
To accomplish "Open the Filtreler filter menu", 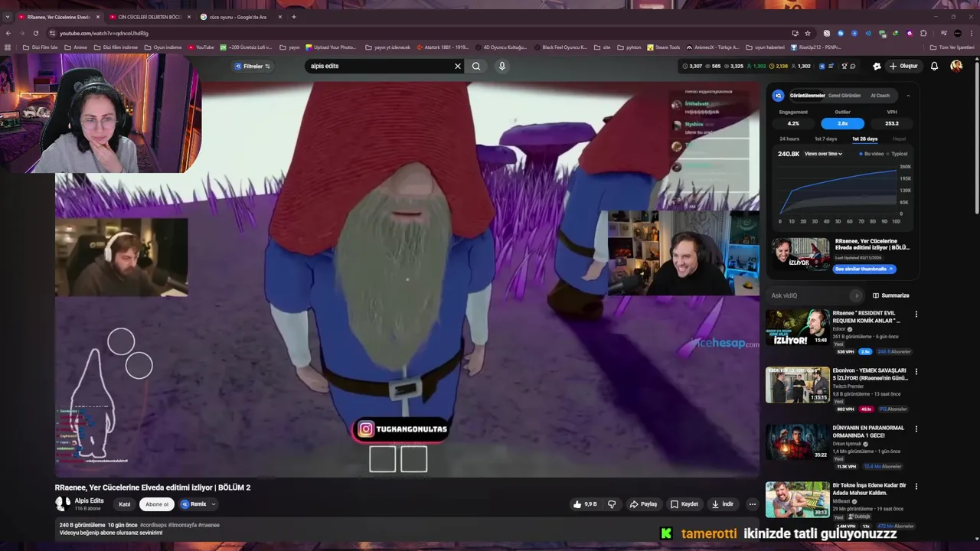I will (253, 67).
